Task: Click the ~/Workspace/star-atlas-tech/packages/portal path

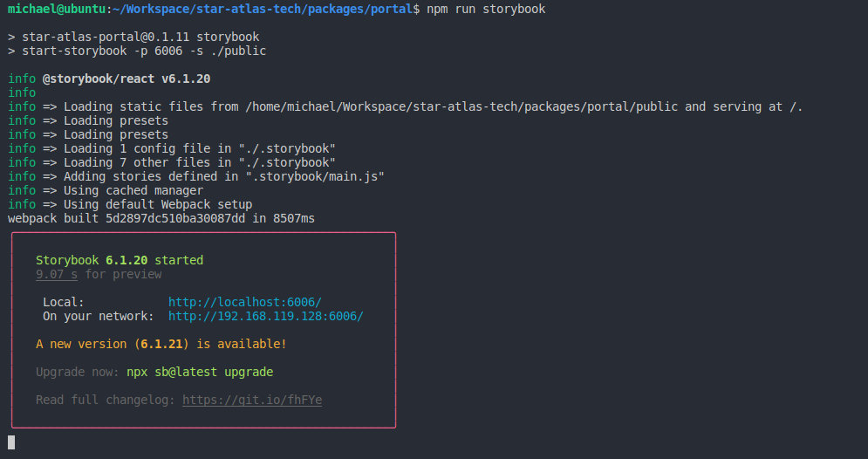Action: click(263, 9)
